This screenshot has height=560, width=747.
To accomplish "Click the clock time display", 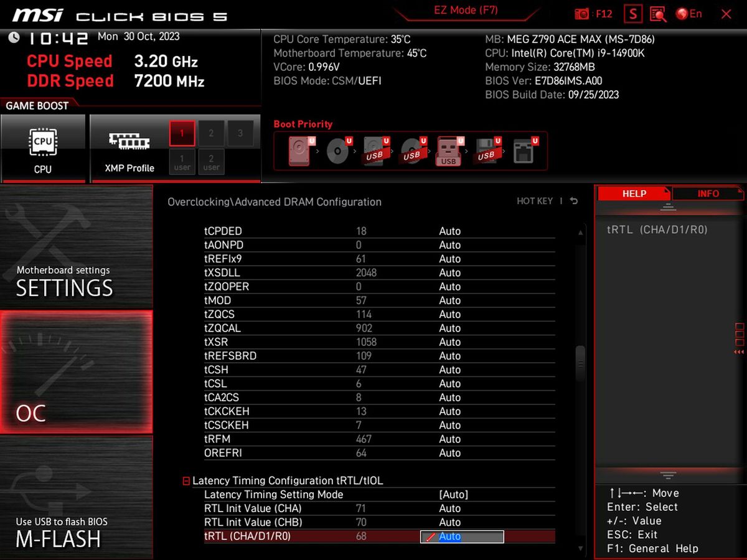I will pos(58,38).
